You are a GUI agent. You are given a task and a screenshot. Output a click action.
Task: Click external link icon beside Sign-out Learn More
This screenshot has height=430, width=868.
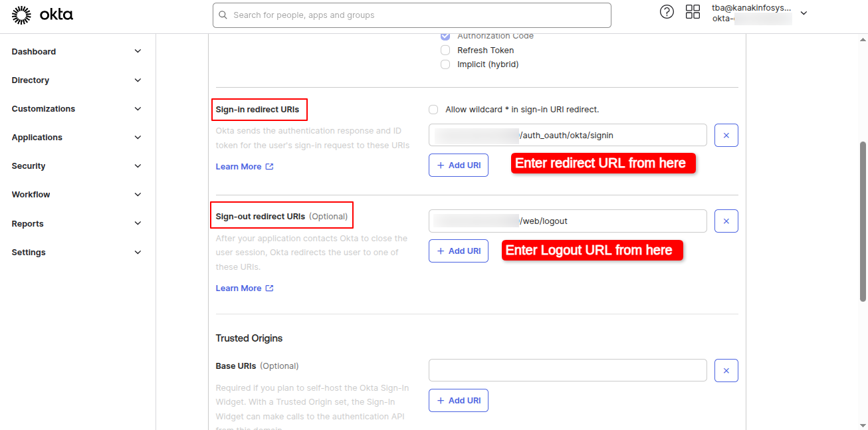tap(269, 288)
